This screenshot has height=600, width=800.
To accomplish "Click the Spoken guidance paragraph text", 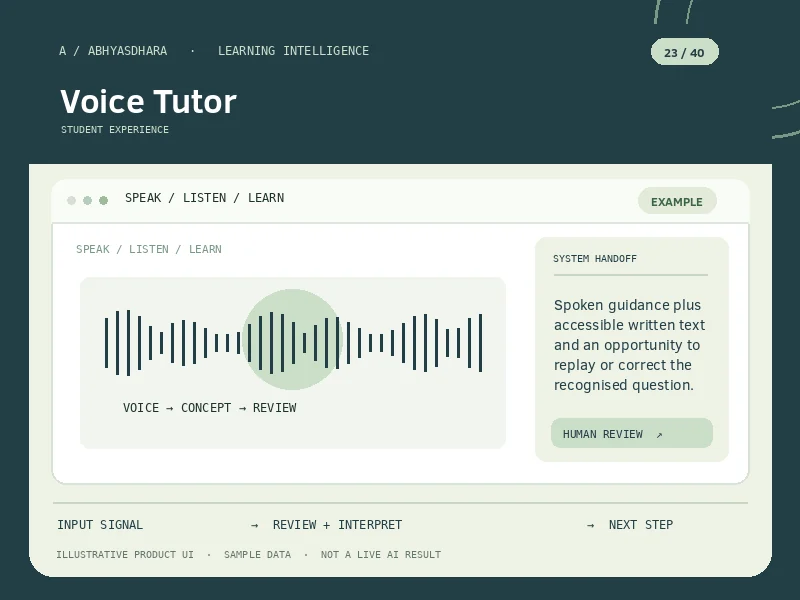I will click(x=630, y=345).
